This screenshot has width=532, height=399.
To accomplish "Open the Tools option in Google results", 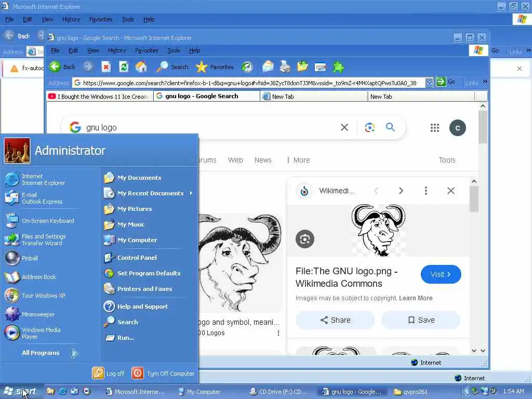I will click(447, 160).
